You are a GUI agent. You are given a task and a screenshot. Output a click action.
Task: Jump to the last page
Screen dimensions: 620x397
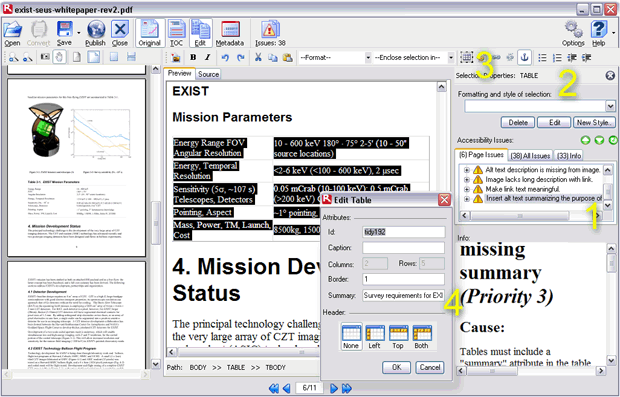click(347, 388)
